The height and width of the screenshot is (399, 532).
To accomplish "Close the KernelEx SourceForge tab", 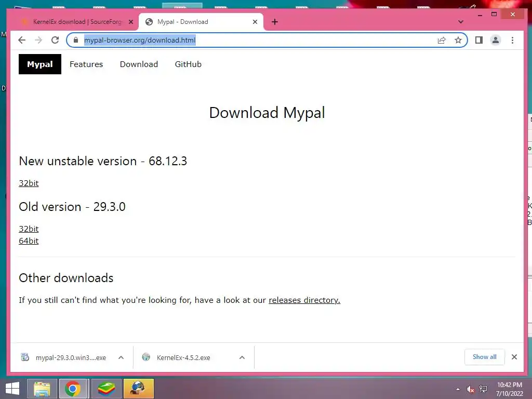I will [131, 22].
